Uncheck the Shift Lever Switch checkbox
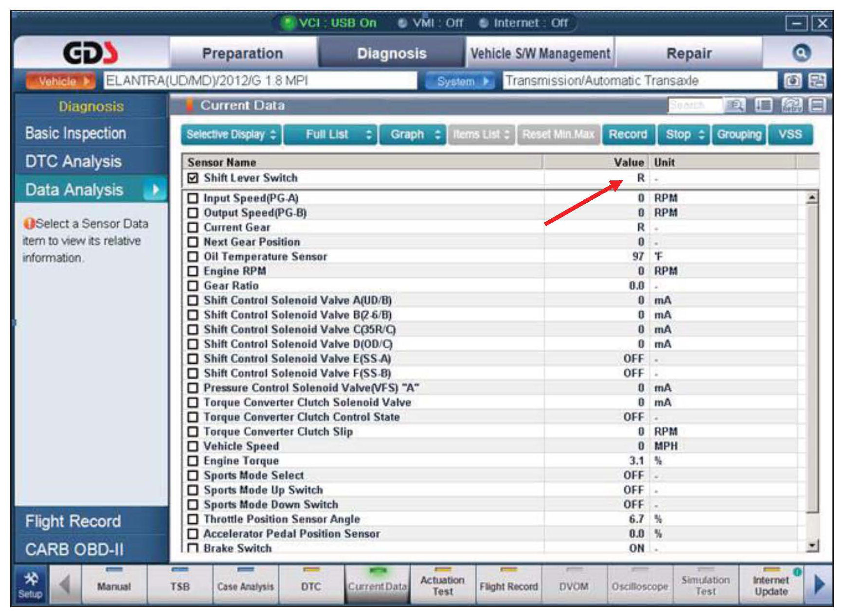This screenshot has height=616, width=847. coord(193,178)
